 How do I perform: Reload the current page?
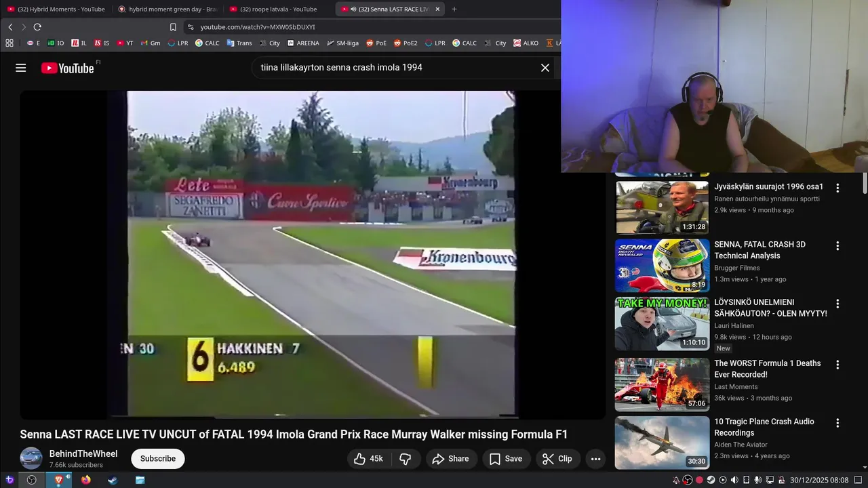[x=37, y=27]
